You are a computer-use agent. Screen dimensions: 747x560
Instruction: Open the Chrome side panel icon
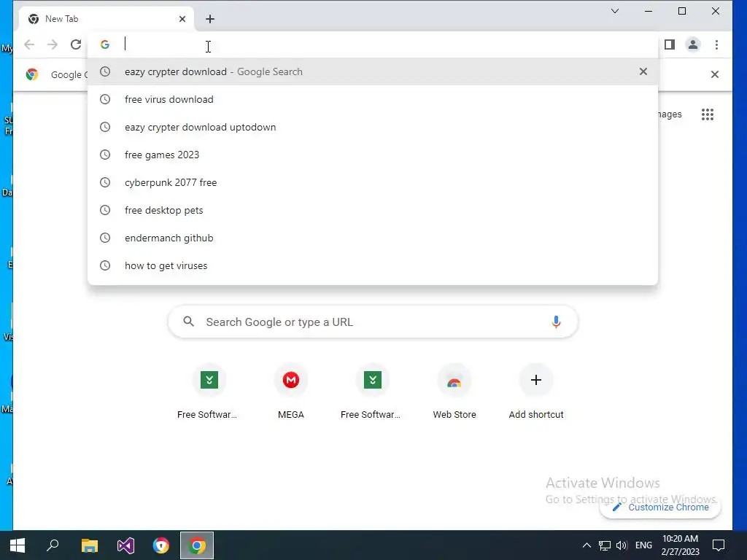tap(670, 44)
